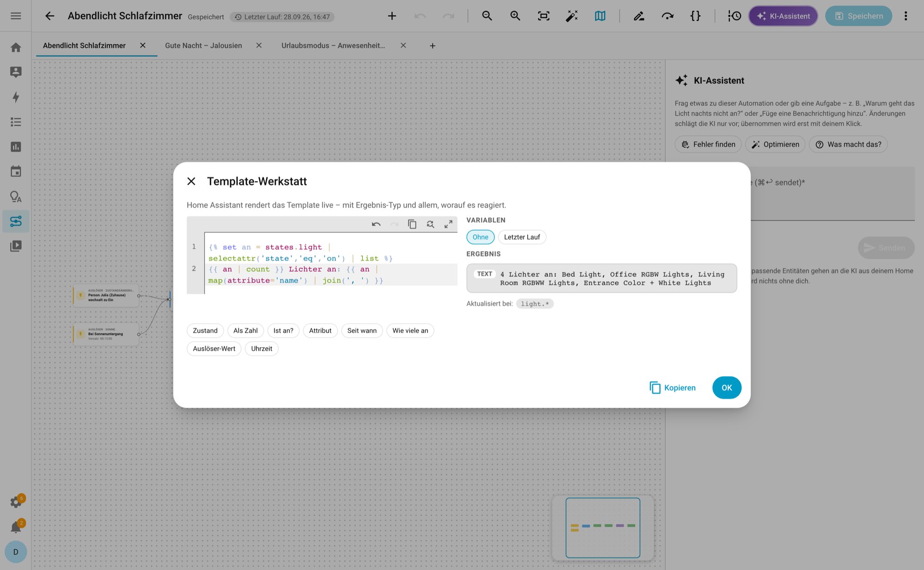Open the persons sidebar icon
924x570 pixels.
coord(16,72)
